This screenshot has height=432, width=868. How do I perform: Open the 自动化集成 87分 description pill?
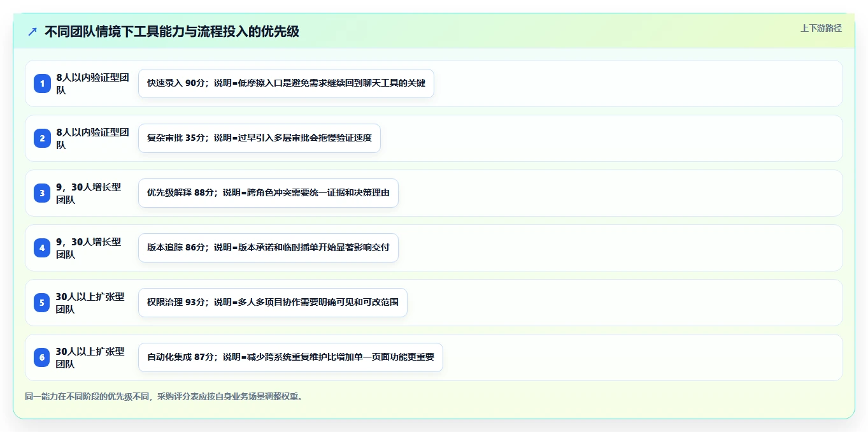290,357
